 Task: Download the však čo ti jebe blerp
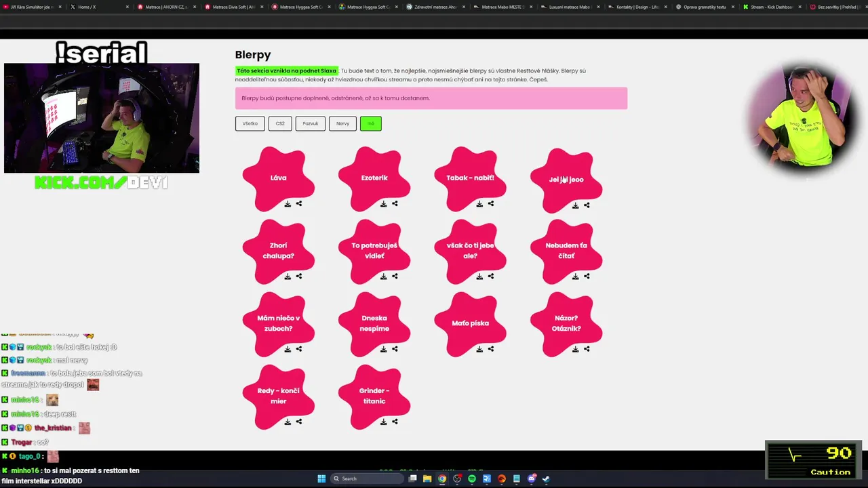[x=479, y=277]
